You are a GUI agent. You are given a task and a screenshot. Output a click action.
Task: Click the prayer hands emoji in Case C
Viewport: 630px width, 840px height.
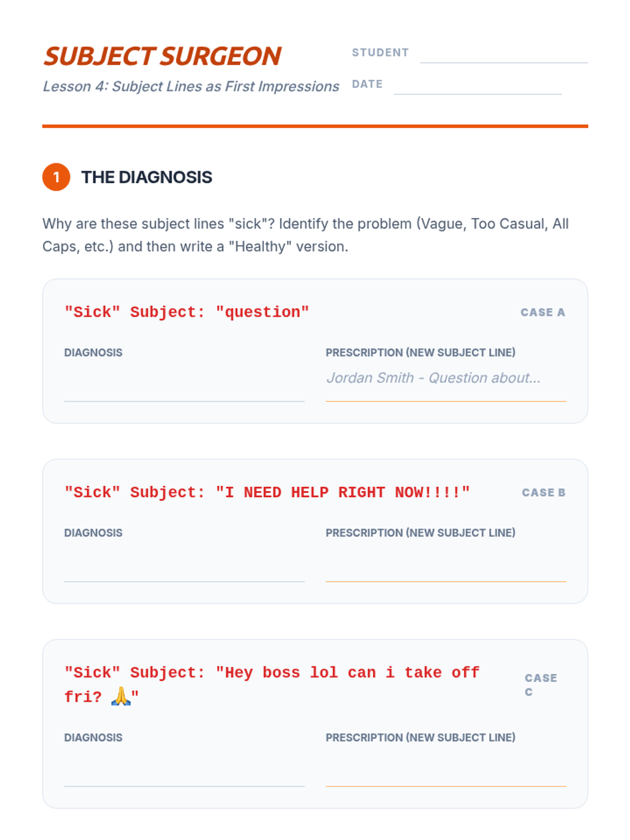click(121, 697)
